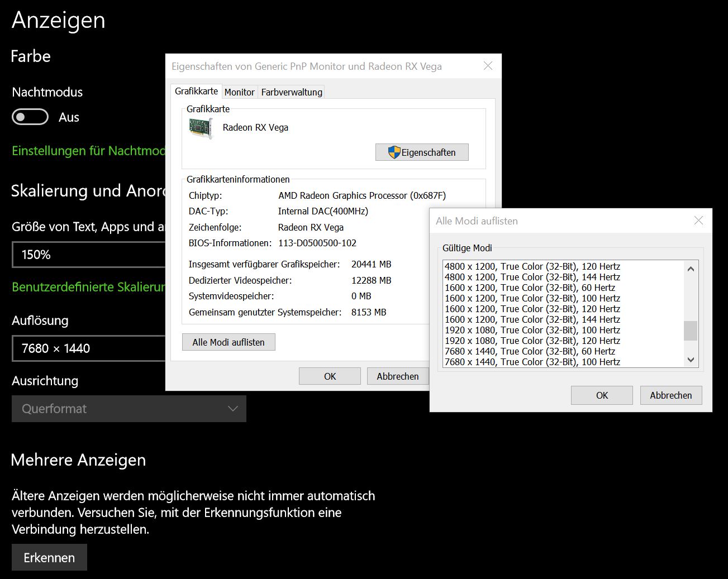Click the mode list scroll-down arrow
The height and width of the screenshot is (579, 728).
pos(691,360)
